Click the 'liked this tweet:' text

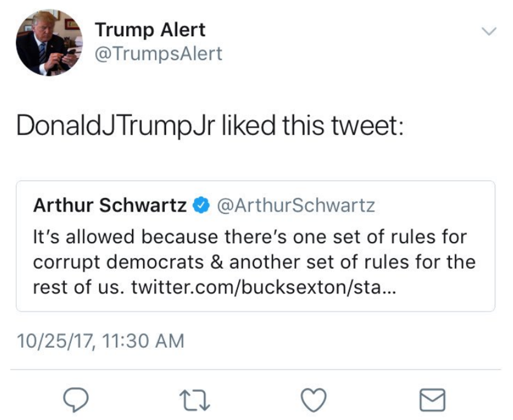[x=313, y=126]
